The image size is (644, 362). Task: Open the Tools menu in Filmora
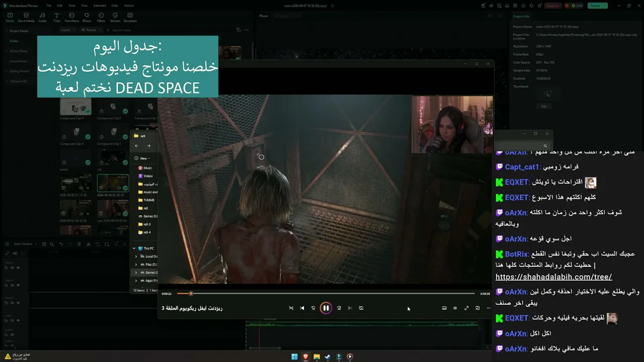point(72,6)
